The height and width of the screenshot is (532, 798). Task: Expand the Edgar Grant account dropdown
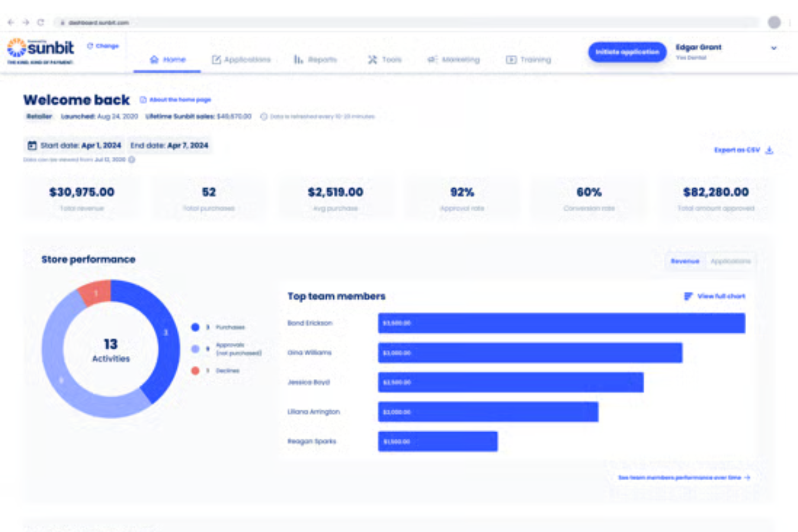pyautogui.click(x=775, y=48)
